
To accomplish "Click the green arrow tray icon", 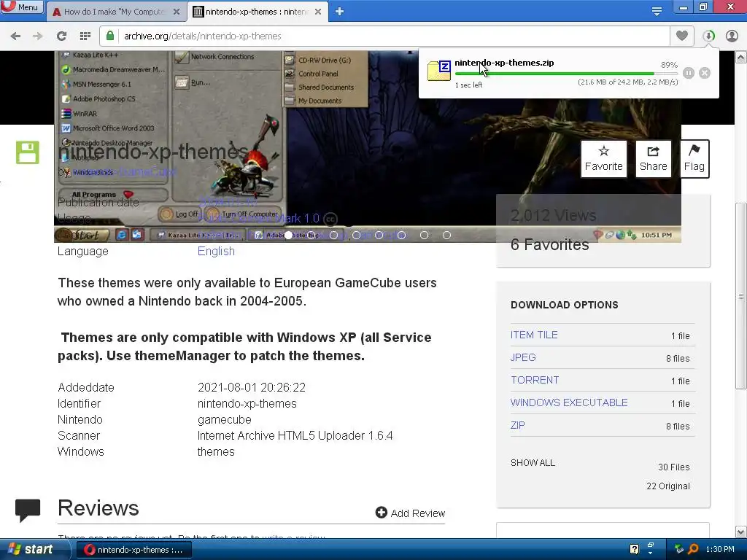I will 679,549.
